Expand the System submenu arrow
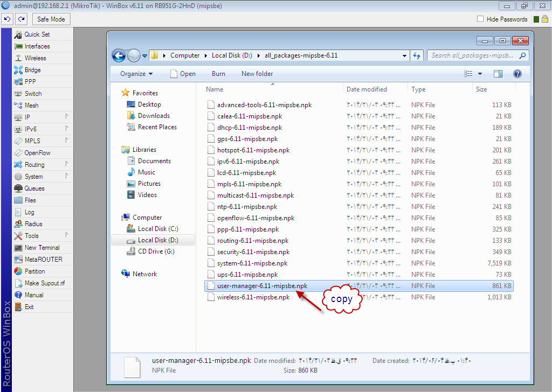 [67, 176]
